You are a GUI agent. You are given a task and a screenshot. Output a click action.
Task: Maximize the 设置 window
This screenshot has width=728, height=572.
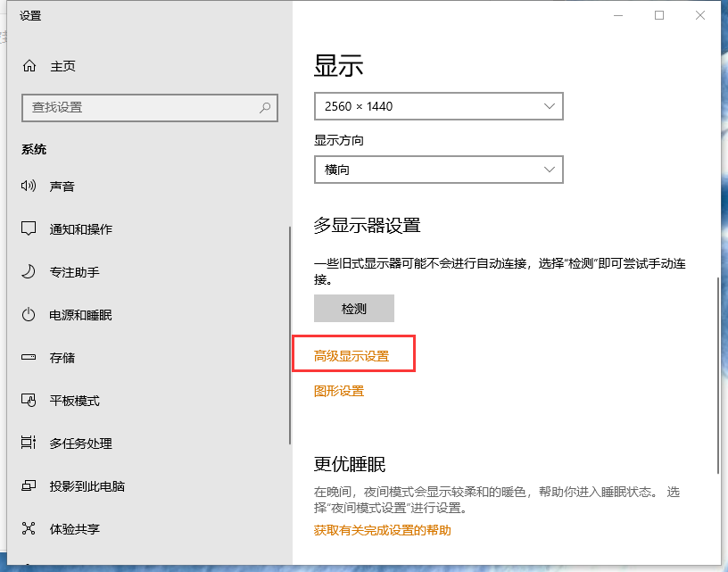[658, 15]
